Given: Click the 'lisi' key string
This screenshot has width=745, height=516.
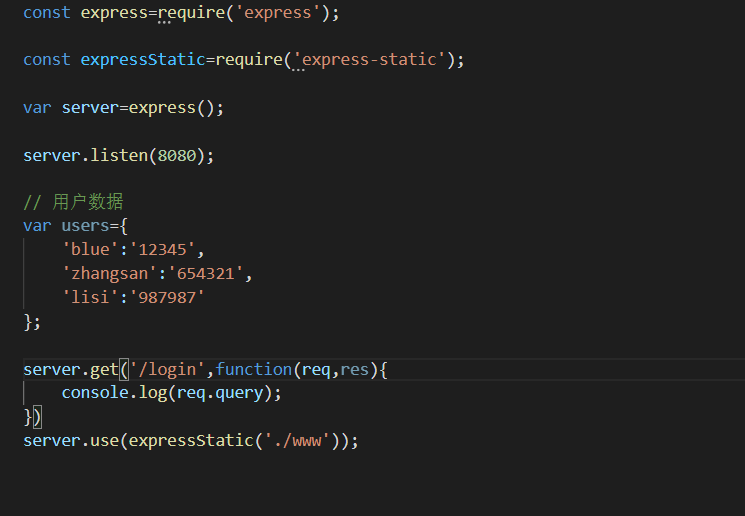Looking at the screenshot, I should (90, 297).
